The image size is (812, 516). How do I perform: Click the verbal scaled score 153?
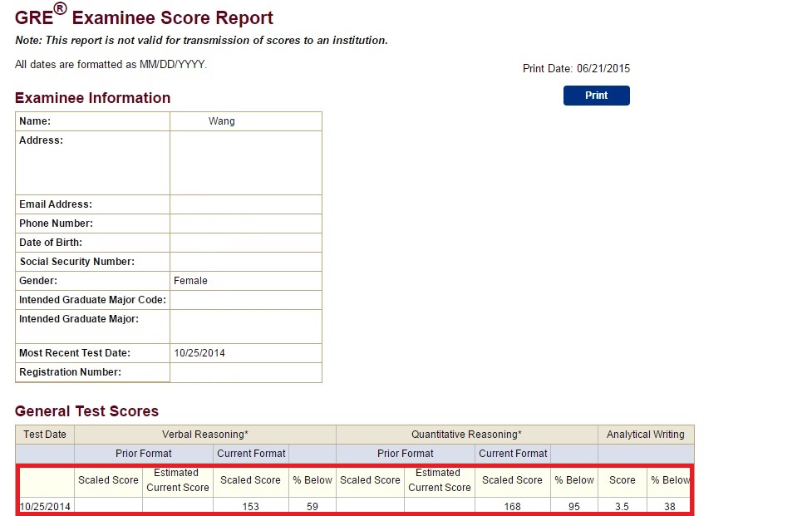(x=251, y=506)
